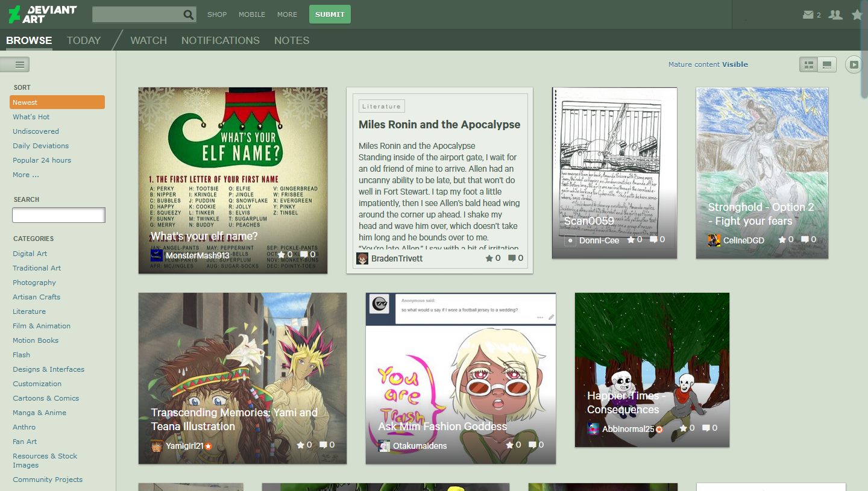The image size is (868, 491).
Task: Open the NOTIFICATIONS tab
Action: pyautogui.click(x=221, y=40)
